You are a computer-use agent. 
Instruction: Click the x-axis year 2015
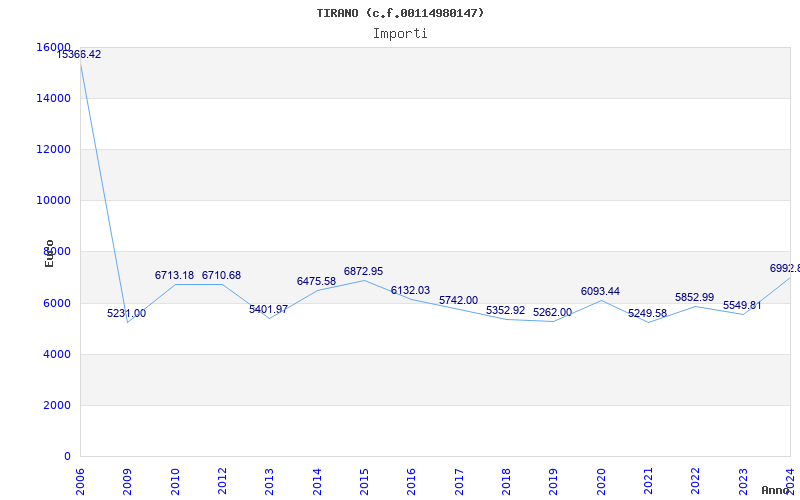pos(364,481)
